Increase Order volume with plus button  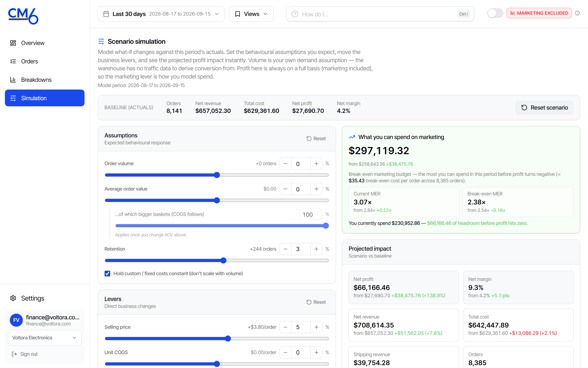tap(316, 164)
